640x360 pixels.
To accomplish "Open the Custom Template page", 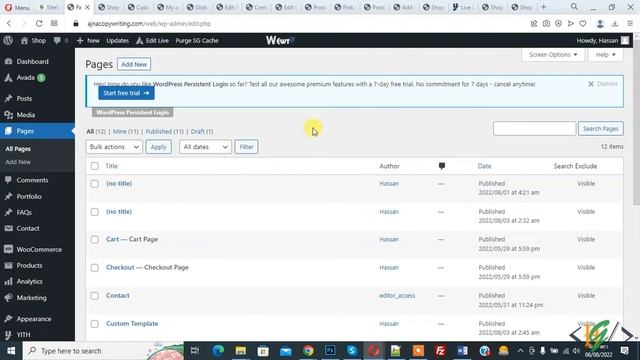I will coord(132,323).
